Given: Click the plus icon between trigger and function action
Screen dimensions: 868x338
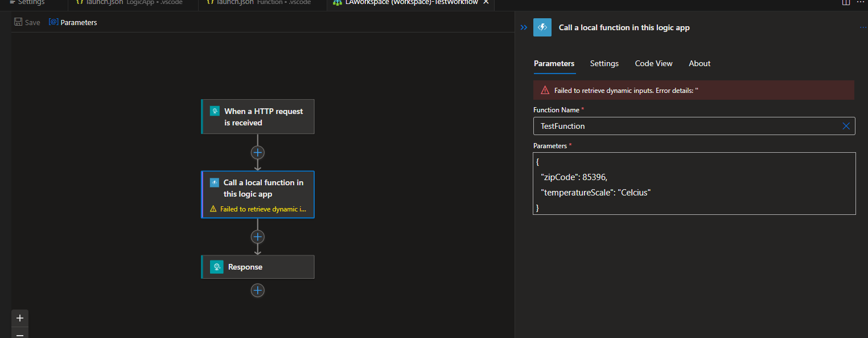Looking at the screenshot, I should pos(257,152).
